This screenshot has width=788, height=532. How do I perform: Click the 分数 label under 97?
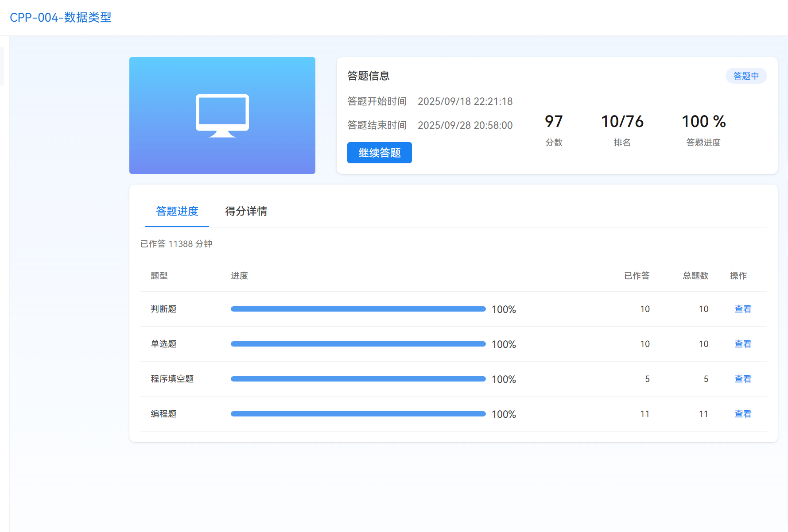point(554,143)
